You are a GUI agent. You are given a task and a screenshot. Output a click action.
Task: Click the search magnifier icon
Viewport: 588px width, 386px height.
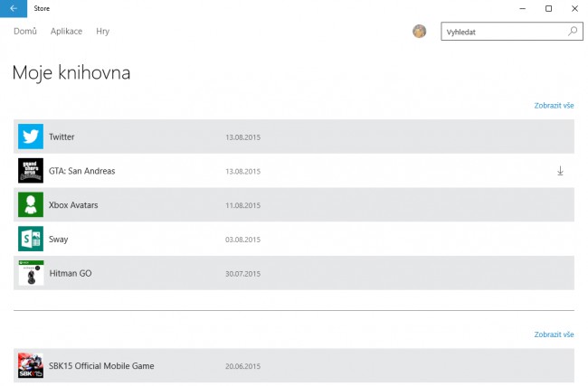573,31
